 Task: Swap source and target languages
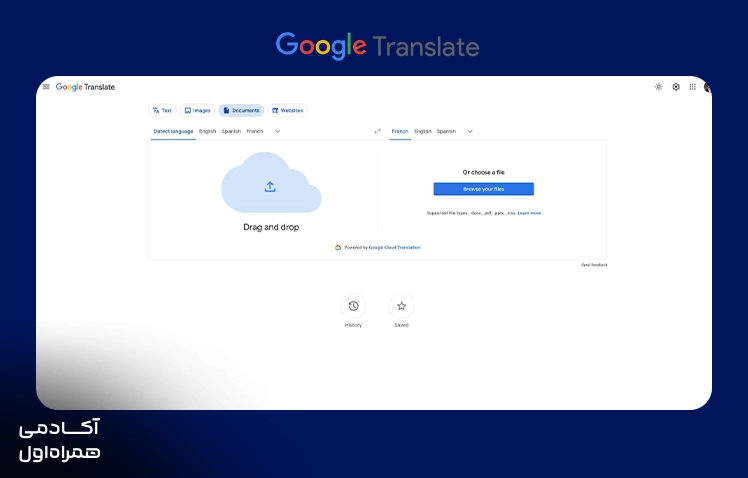click(x=377, y=131)
